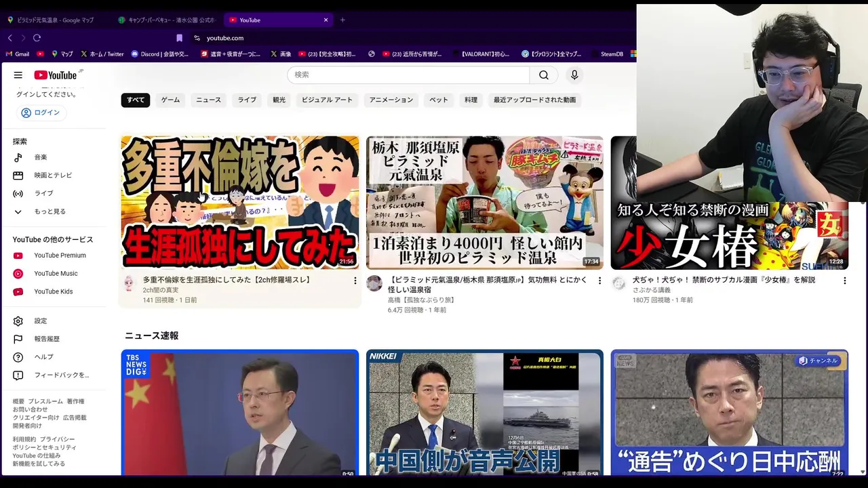Go back in the browser
The width and height of the screenshot is (868, 488).
(x=9, y=38)
